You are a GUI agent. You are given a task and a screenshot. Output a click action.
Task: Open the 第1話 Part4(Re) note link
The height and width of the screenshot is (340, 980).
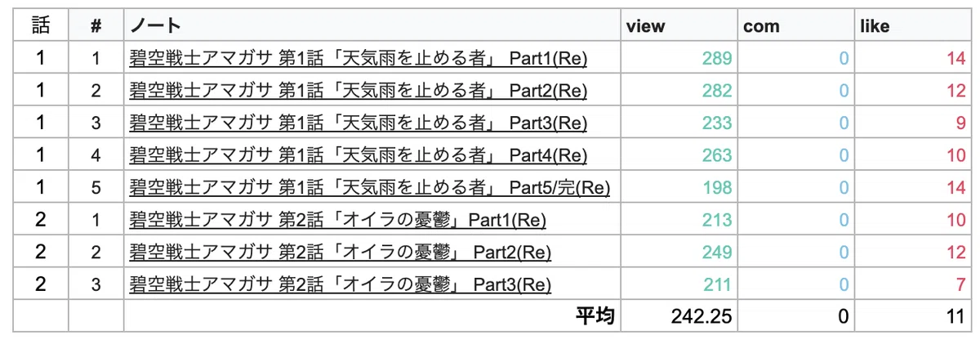point(359,155)
